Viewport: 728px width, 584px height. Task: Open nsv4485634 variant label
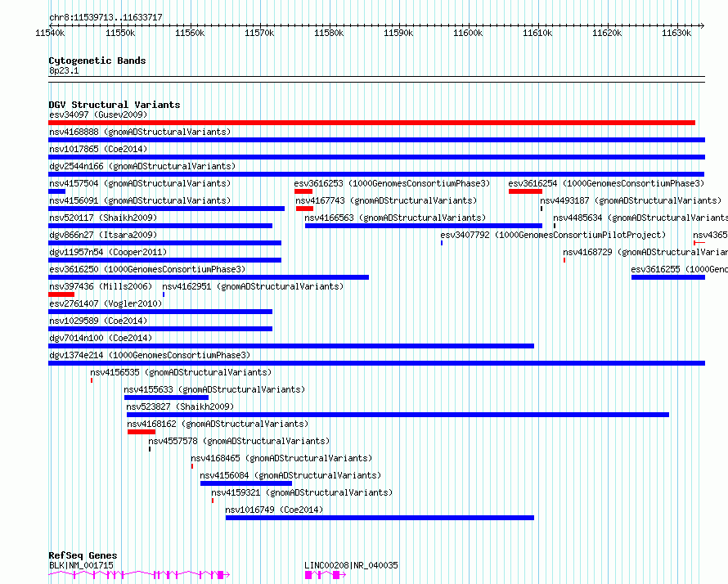640,218
